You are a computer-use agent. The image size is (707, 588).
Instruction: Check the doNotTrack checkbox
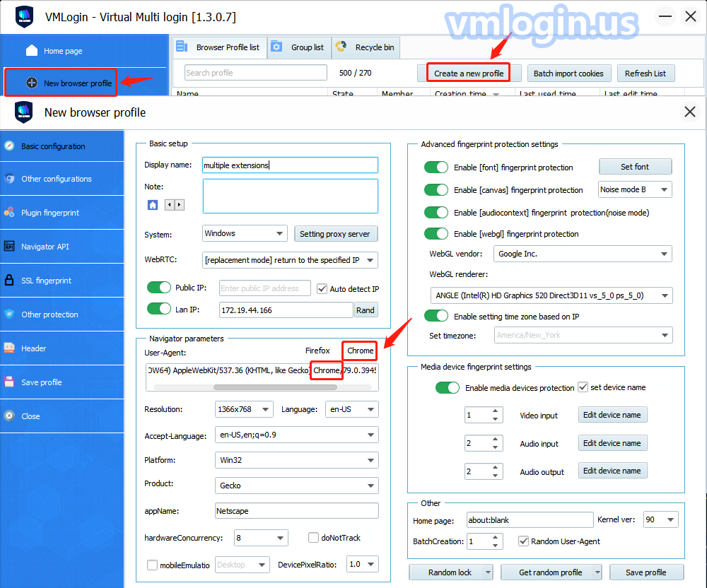(314, 539)
